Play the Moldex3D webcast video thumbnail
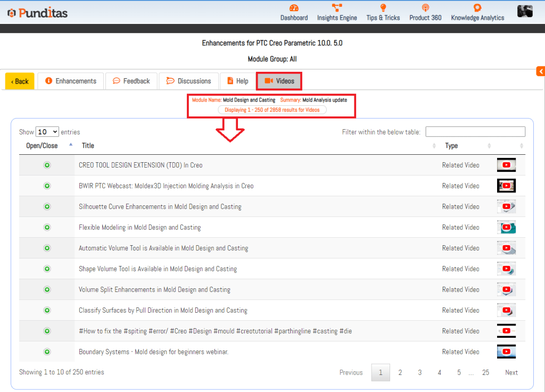The image size is (545, 392). tap(506, 186)
